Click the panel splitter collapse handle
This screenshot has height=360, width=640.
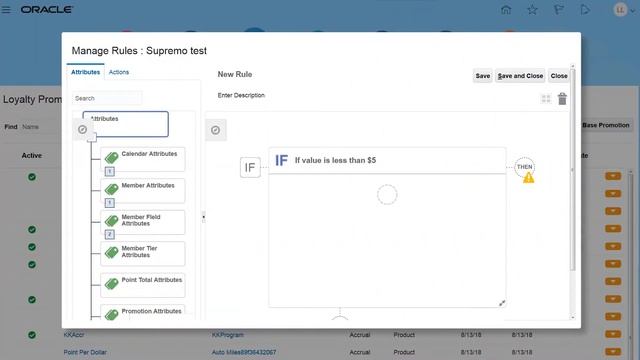tap(203, 217)
